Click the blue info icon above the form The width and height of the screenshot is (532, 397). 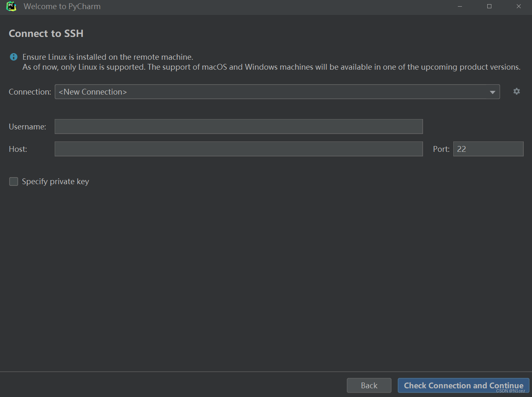[13, 57]
